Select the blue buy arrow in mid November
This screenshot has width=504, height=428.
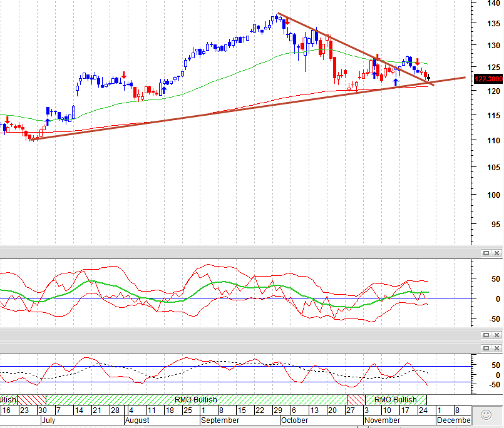point(396,82)
